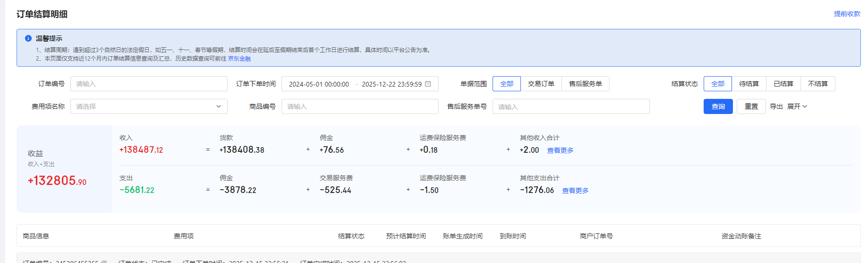Click the blue 查询 button

(718, 106)
